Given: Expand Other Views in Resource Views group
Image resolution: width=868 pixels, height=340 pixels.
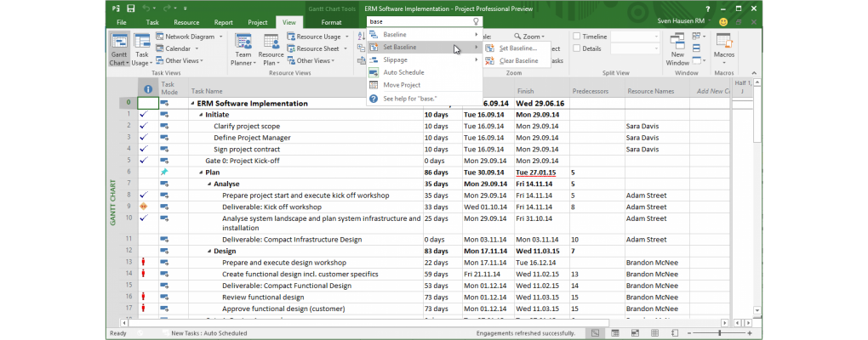Looking at the screenshot, I should click(x=310, y=61).
